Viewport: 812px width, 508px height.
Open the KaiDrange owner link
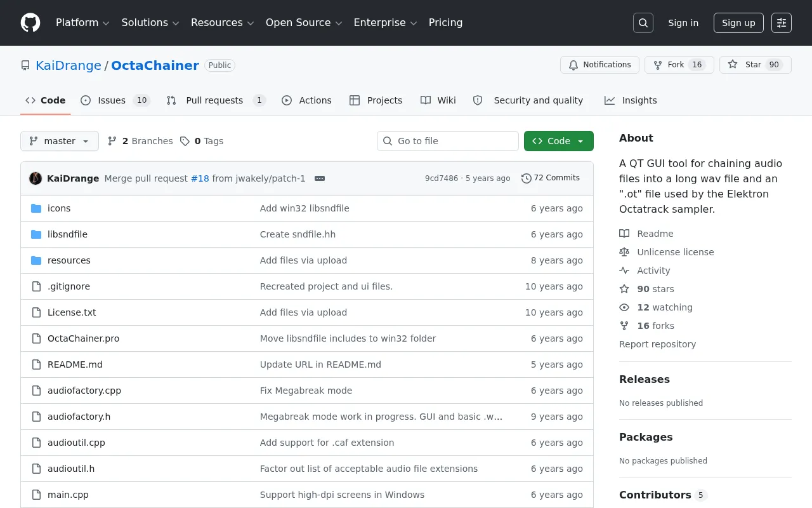(69, 65)
